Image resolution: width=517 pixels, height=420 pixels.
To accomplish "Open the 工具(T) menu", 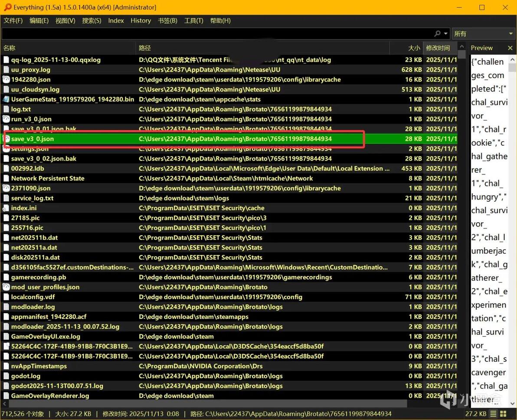I will tap(194, 21).
